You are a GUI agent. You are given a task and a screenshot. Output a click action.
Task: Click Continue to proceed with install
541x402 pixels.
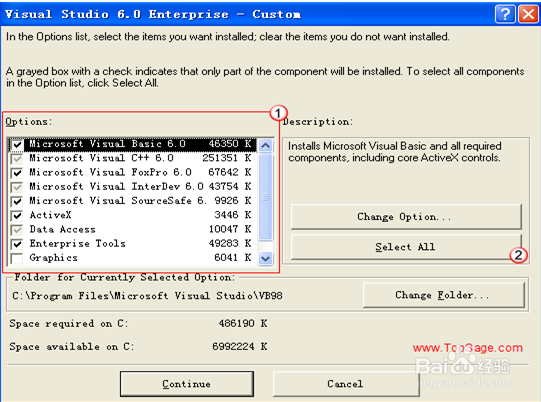(x=187, y=384)
